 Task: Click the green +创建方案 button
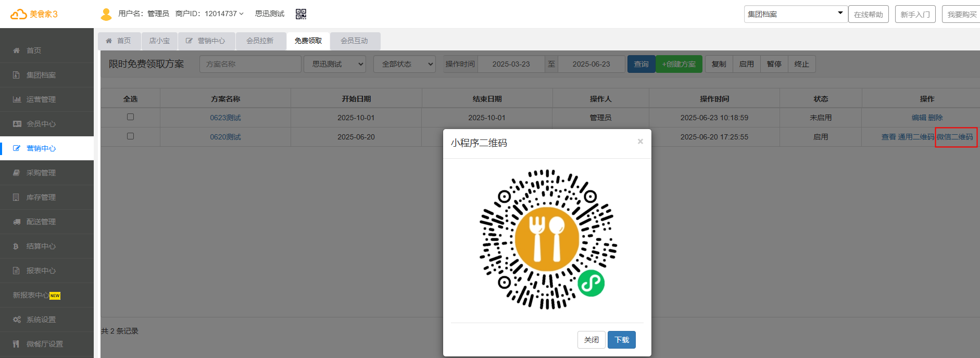679,64
